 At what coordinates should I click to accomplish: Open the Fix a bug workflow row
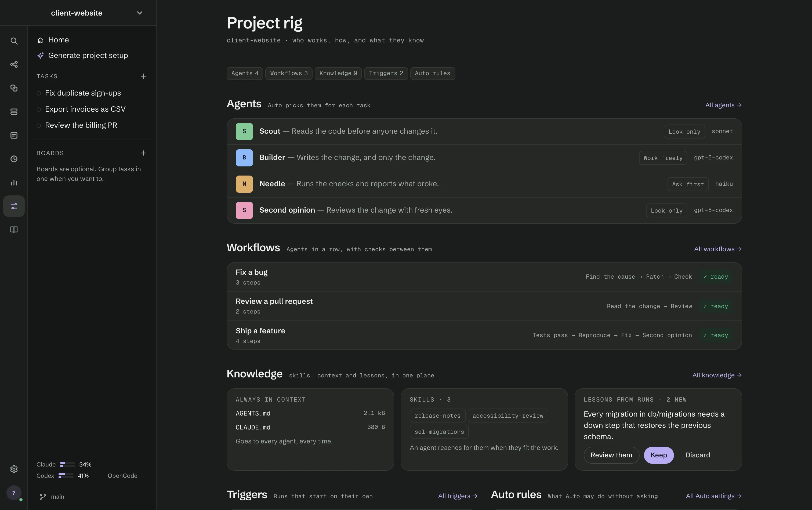click(x=484, y=277)
